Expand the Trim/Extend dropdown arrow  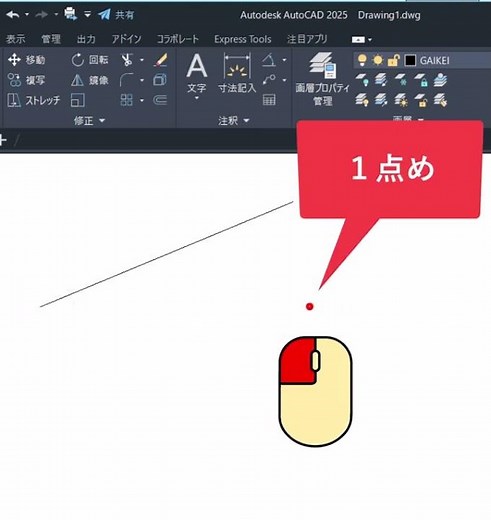(x=142, y=60)
